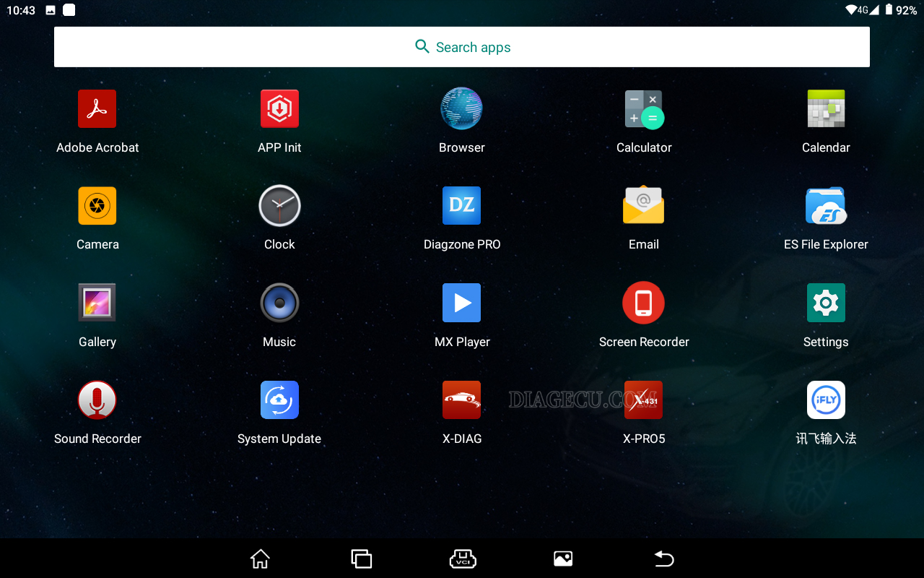Viewport: 924px width, 578px height.
Task: Open the X-PRO5 app
Action: click(643, 400)
